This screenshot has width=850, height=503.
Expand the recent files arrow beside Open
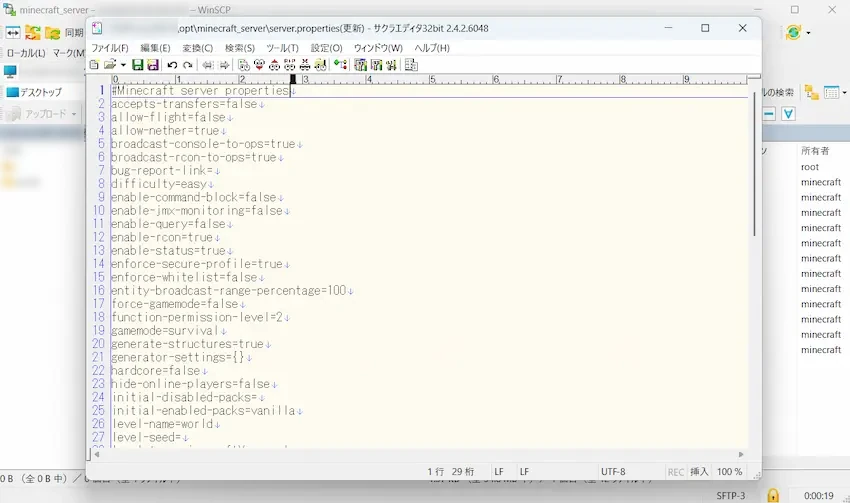point(124,65)
